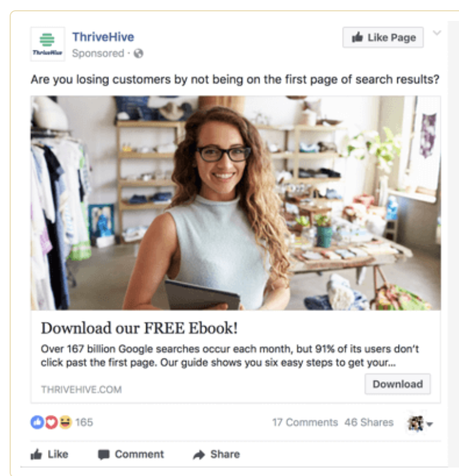Click the Download button
The height and width of the screenshot is (476, 459).
click(x=397, y=384)
